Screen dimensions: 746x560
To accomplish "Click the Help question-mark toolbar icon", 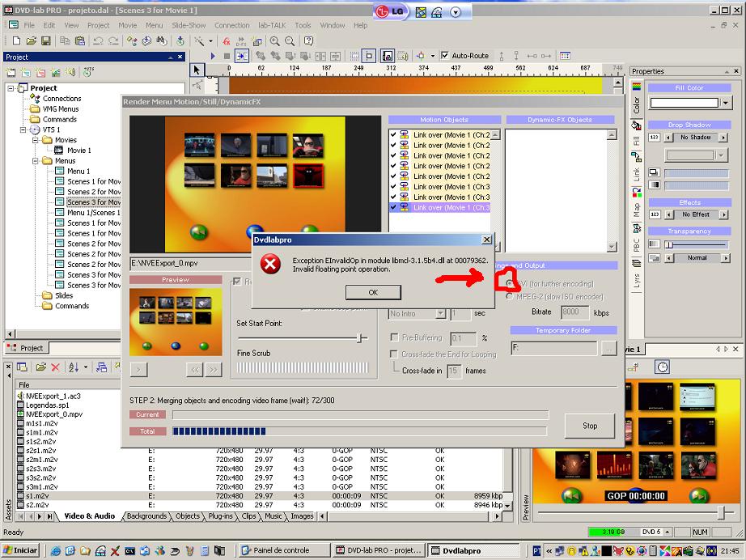I will point(308,41).
